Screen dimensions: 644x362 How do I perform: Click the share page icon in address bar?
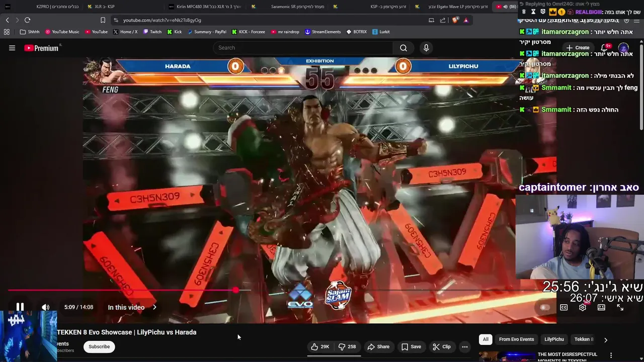(443, 20)
